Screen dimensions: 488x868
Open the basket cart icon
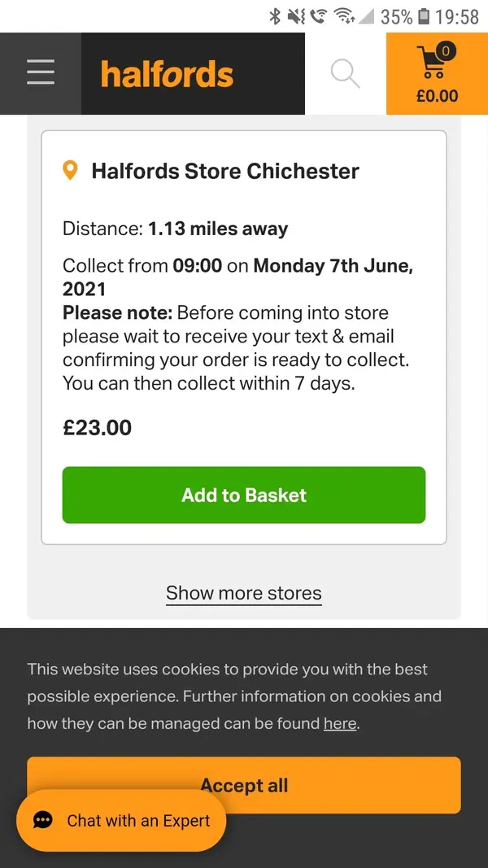pyautogui.click(x=434, y=63)
